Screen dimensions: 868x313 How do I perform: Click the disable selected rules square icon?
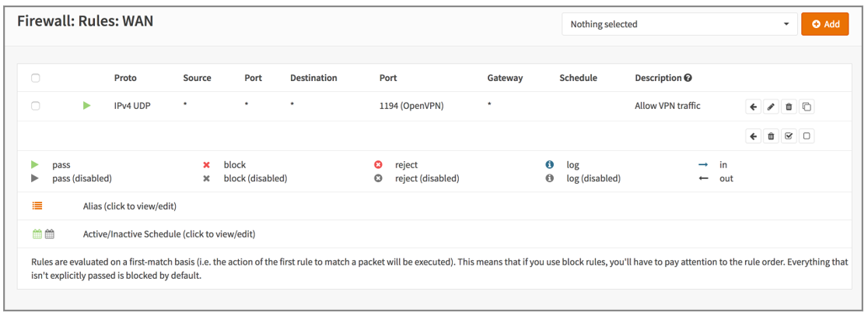click(x=807, y=136)
